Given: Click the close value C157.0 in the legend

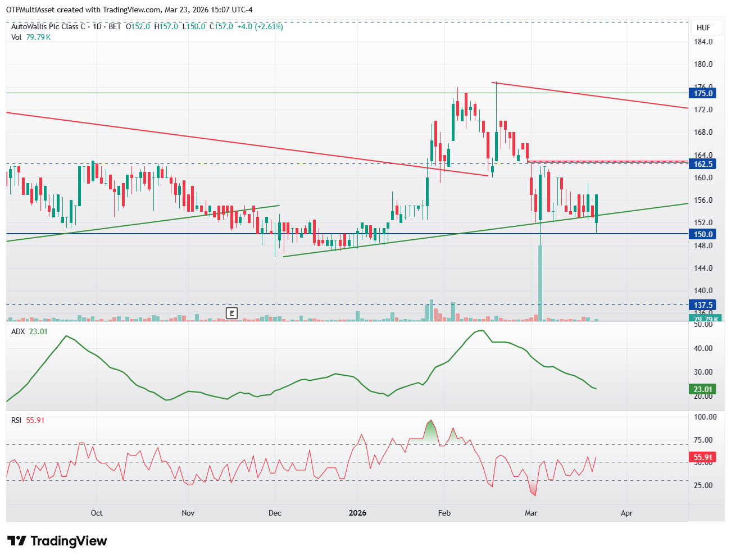Looking at the screenshot, I should pos(221,26).
